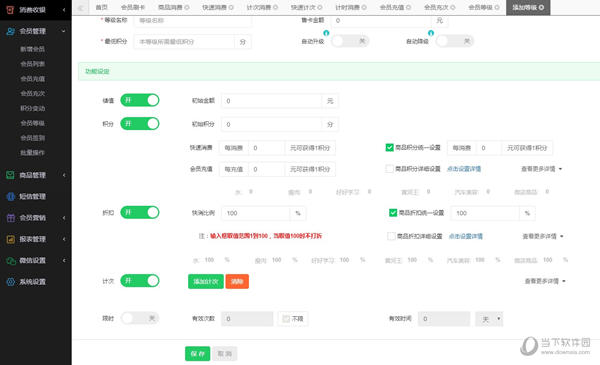The height and width of the screenshot is (365, 600).
Task: Expand 查看更多详情 in the points row
Action: click(541, 169)
